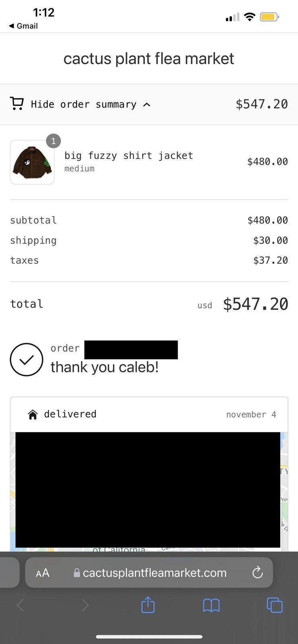
Task: Tap the shopping cart icon
Action: (x=17, y=104)
